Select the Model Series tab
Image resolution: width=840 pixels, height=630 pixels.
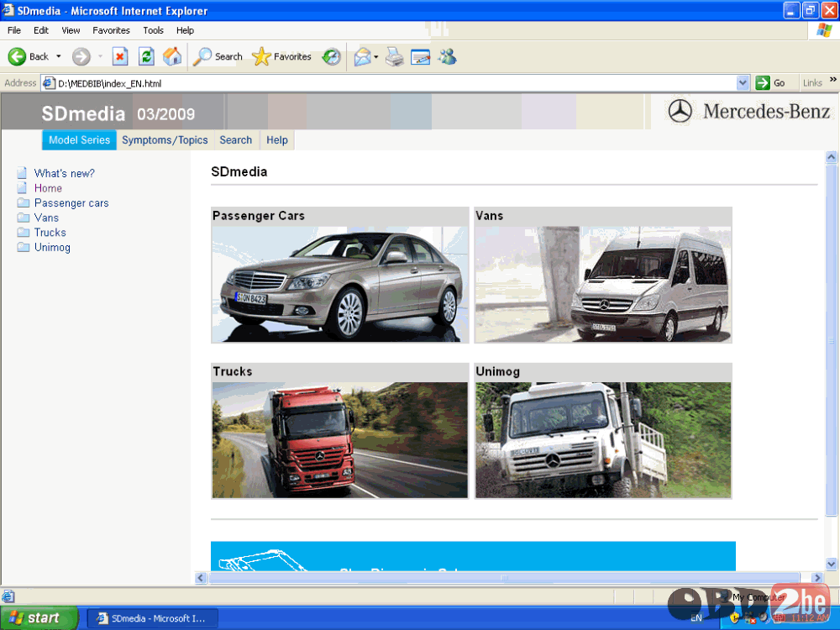(79, 139)
